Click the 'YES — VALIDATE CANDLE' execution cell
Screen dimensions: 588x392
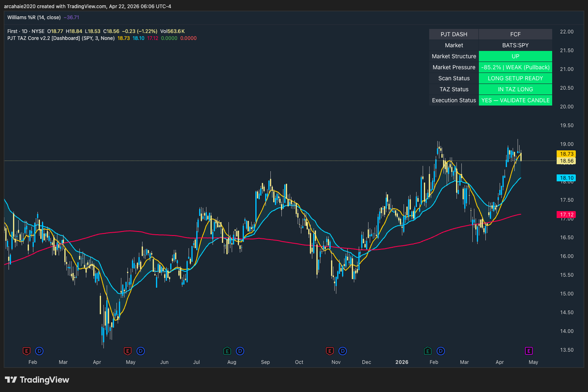(x=515, y=100)
